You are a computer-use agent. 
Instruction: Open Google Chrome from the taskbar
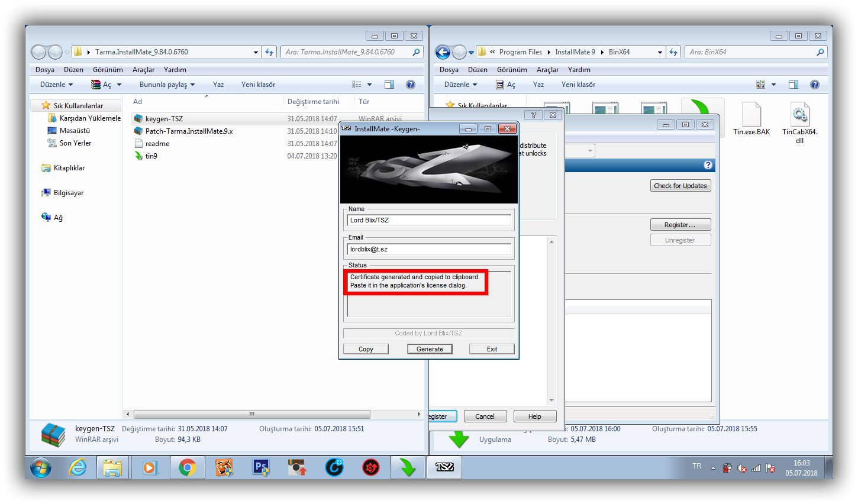click(x=187, y=468)
